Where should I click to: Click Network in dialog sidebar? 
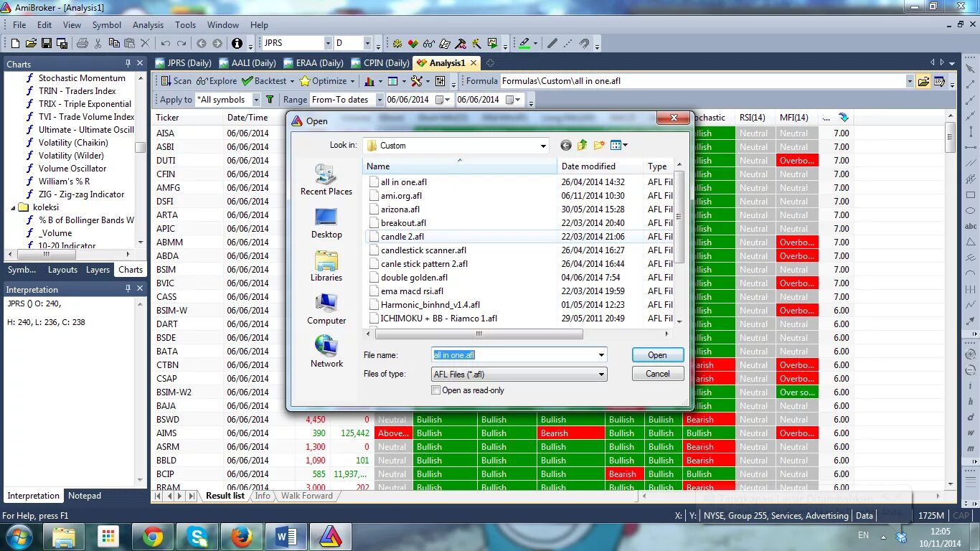click(x=326, y=352)
